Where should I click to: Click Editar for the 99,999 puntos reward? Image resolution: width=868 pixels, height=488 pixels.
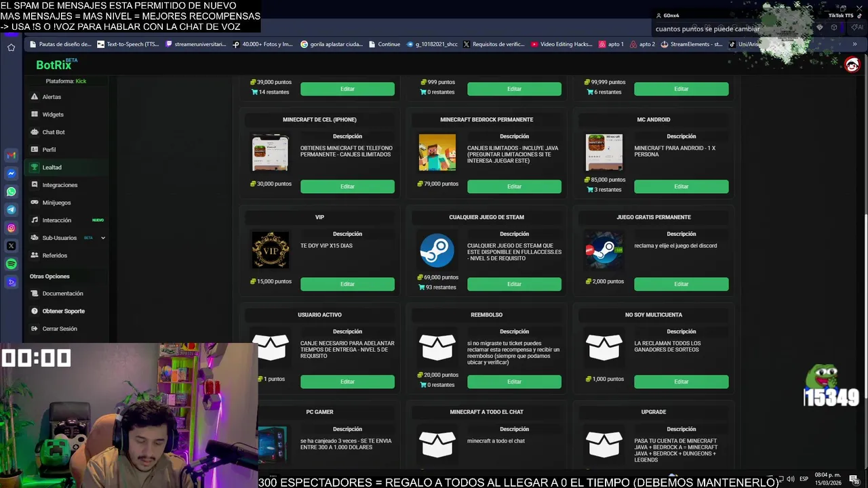681,89
